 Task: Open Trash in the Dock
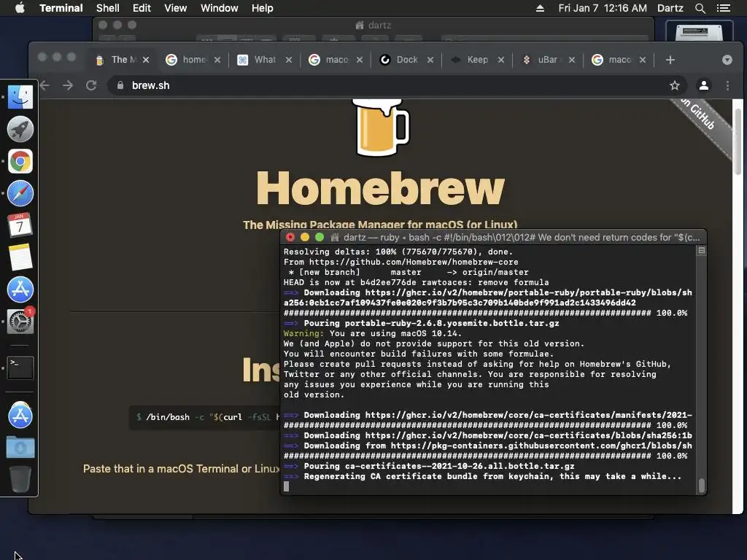[20, 479]
